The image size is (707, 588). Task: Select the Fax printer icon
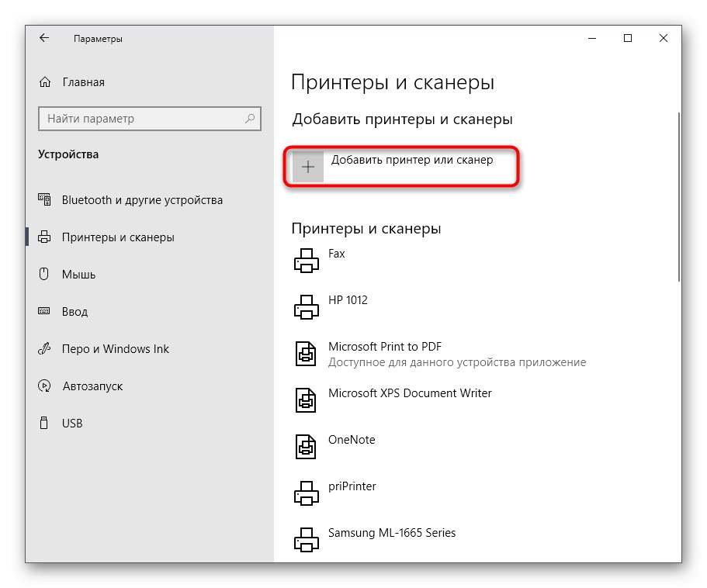click(x=306, y=260)
